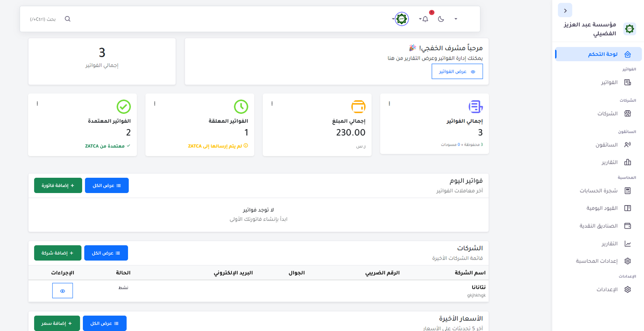644x331 pixels.
Task: Collapse the sidebar with the chevron button
Action: [x=565, y=10]
